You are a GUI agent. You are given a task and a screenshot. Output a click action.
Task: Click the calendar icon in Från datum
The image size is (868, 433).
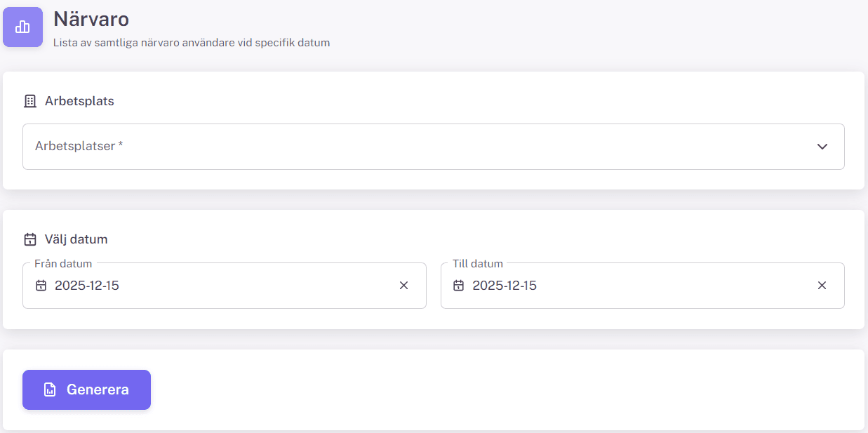click(41, 286)
